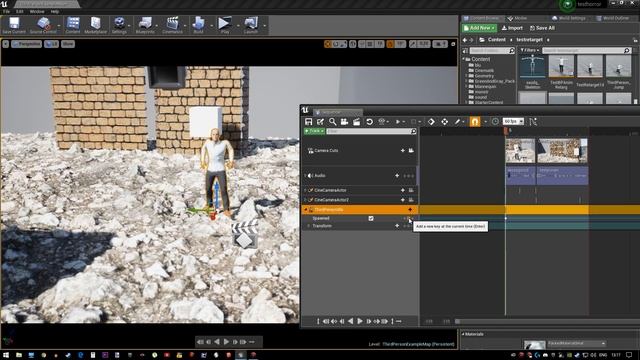
Task: Click the Sequencer render movie clapperboard icon
Action: 356,122
